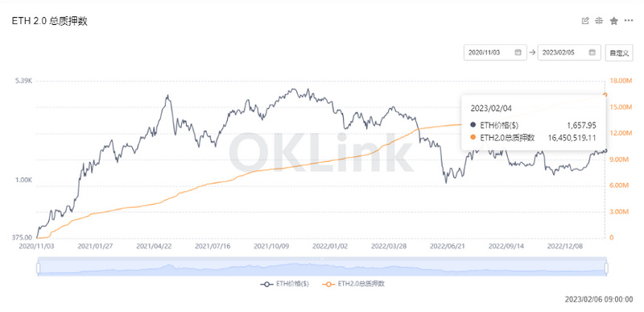Click the end date calendar icon
Screen dimensions: 644x312
point(592,52)
